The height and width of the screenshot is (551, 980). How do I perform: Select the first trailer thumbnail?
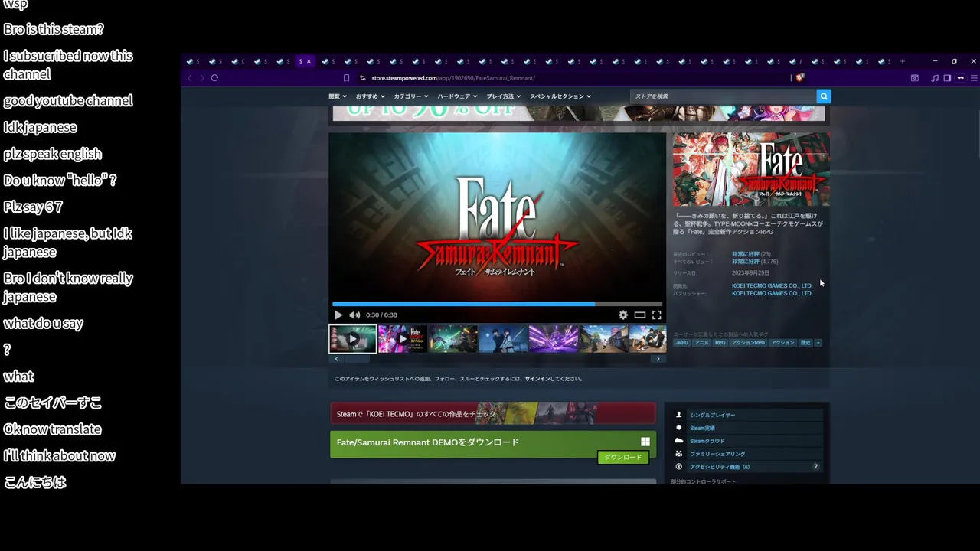click(353, 338)
